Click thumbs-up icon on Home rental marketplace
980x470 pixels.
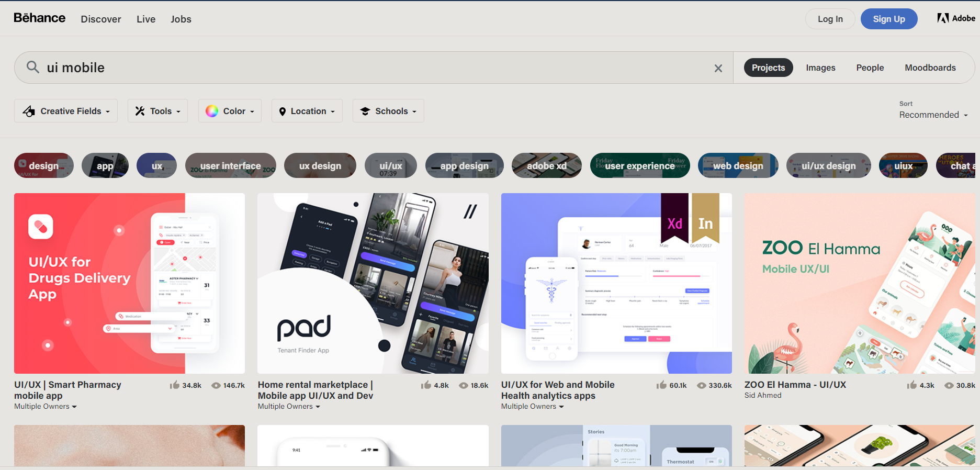coord(426,385)
